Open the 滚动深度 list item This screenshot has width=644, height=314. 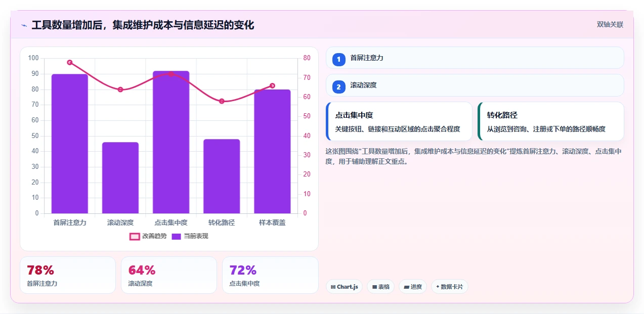tap(475, 85)
